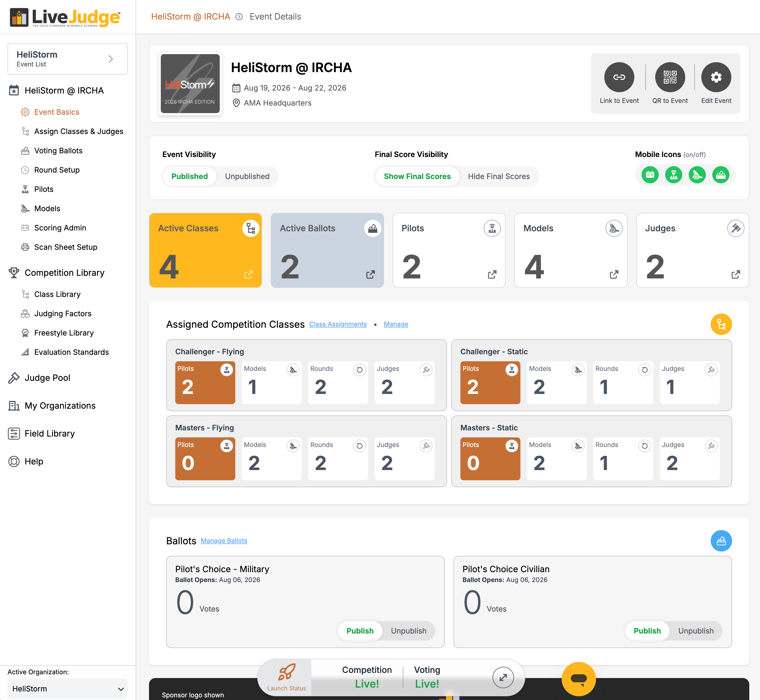The width and height of the screenshot is (760, 700).
Task: Click the class tree icon on Active Classes
Action: tap(250, 228)
